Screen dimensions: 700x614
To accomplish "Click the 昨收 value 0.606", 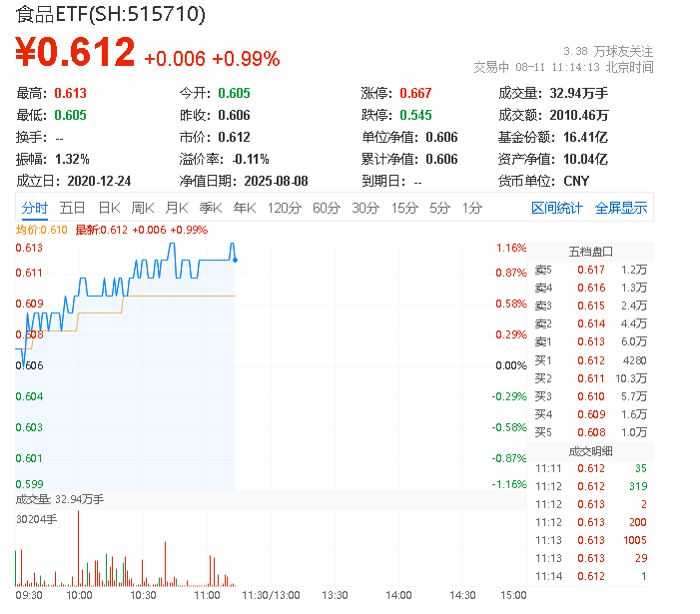I will pyautogui.click(x=234, y=115).
